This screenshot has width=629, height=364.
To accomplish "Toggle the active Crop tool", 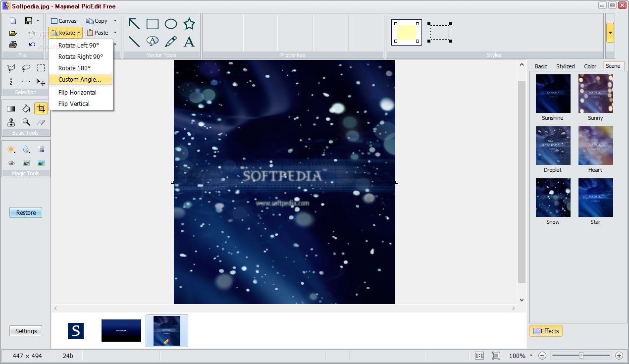I will coord(41,108).
